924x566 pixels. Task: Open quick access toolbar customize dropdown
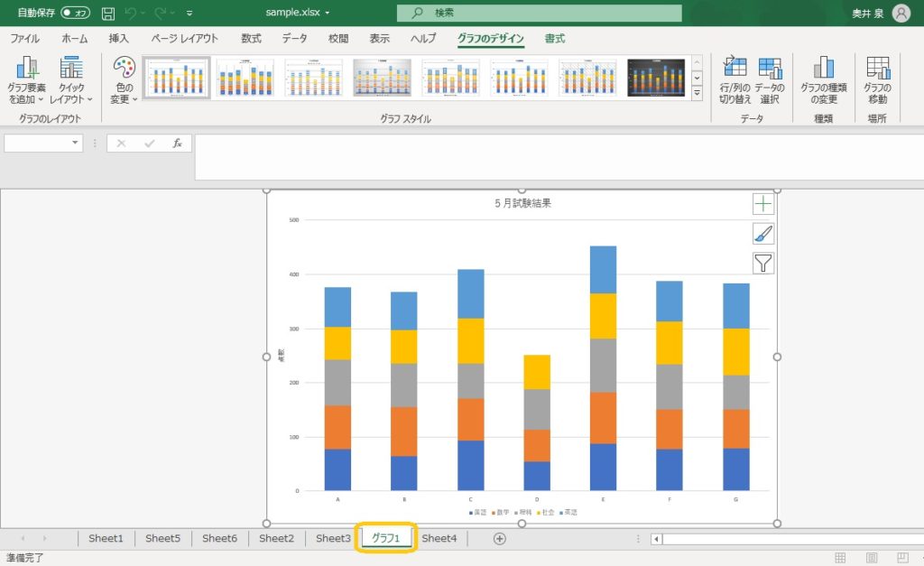point(189,14)
